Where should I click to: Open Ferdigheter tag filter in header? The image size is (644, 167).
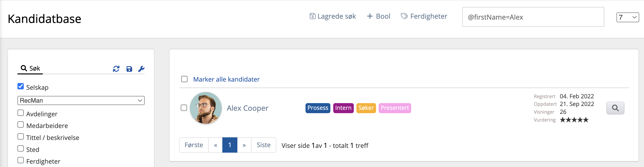[424, 16]
